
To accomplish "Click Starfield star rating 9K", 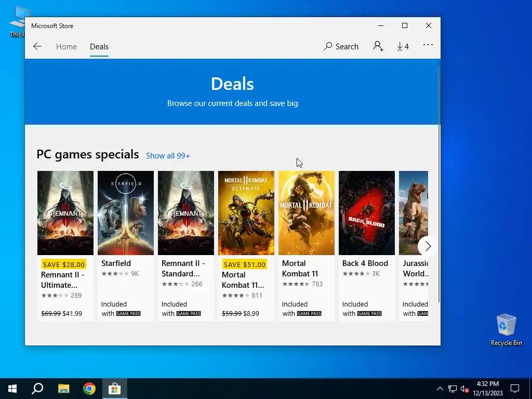I will [x=120, y=273].
